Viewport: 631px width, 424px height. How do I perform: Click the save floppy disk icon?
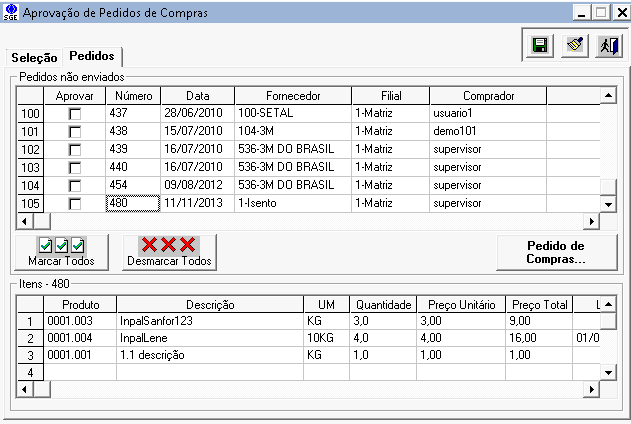click(540, 46)
